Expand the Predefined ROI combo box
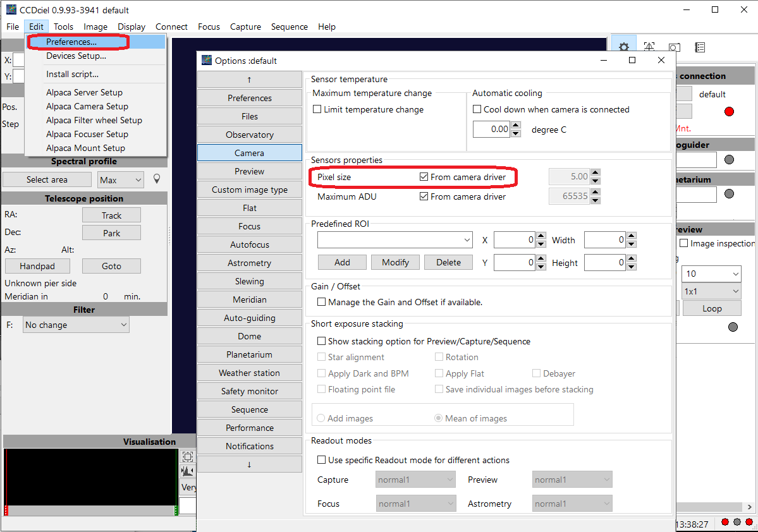 click(x=467, y=240)
